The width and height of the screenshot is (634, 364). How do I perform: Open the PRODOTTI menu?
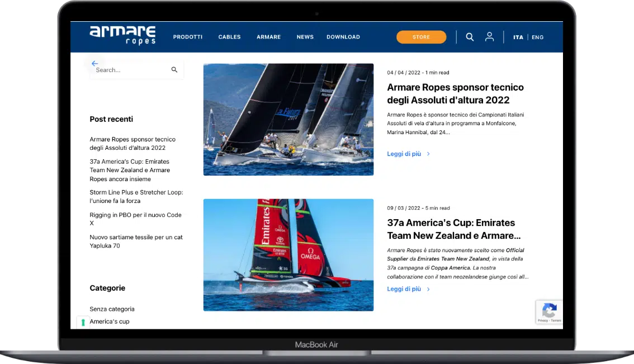(188, 37)
